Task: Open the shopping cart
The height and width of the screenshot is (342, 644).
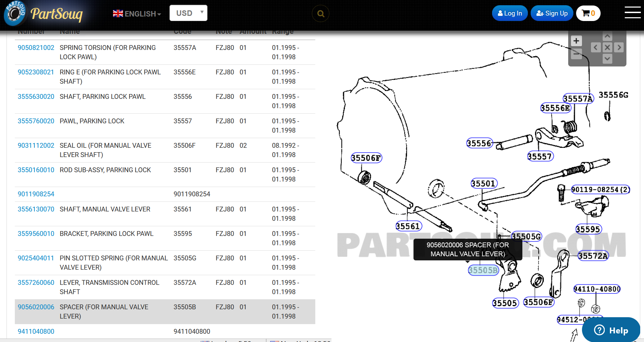Action: pos(588,13)
